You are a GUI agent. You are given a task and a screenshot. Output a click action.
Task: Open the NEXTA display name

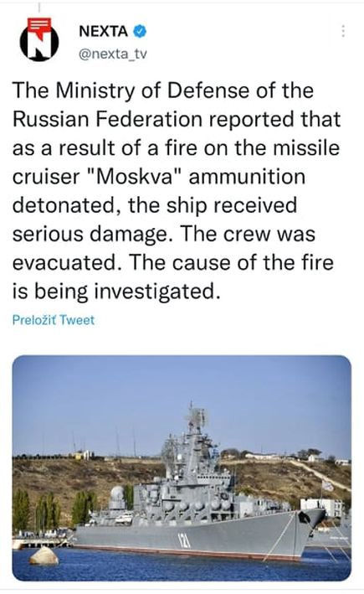[x=103, y=32]
